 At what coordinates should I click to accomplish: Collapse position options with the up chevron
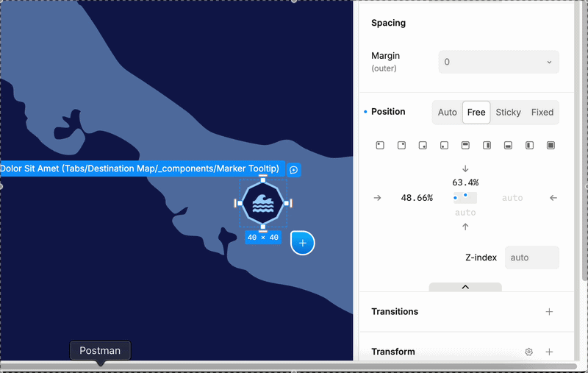465,287
